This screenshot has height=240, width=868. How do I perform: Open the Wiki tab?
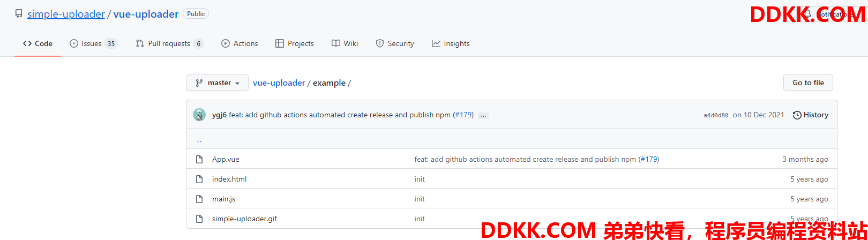pos(345,43)
